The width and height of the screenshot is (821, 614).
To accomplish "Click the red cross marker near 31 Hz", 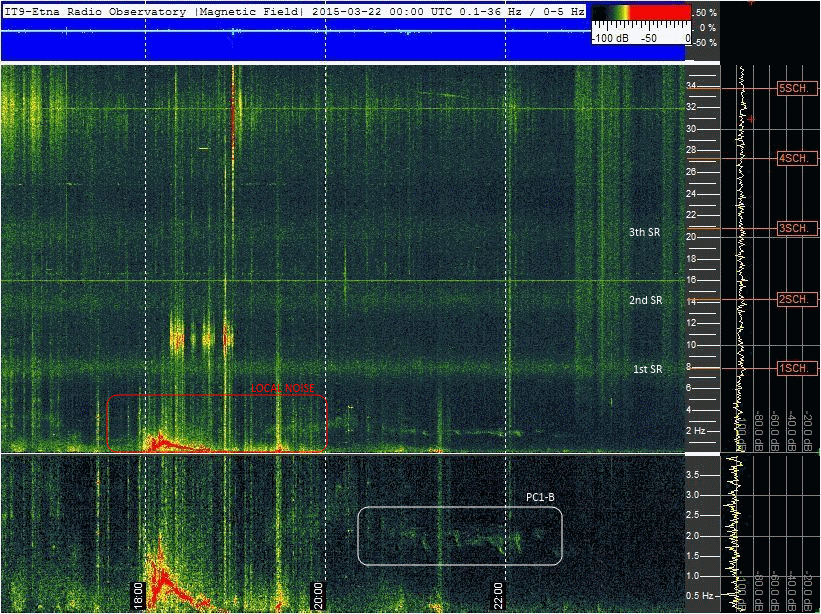I will pyautogui.click(x=751, y=119).
